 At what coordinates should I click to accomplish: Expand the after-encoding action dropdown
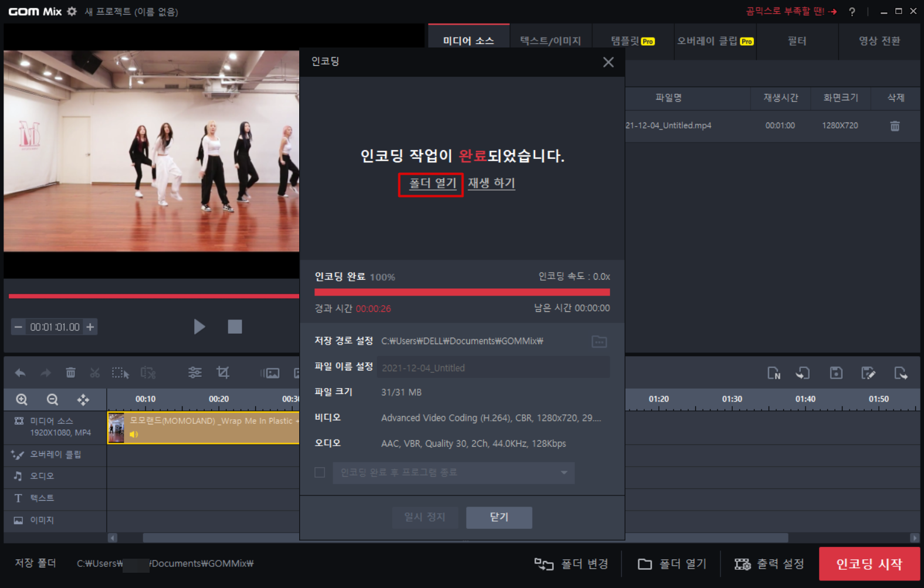point(564,473)
